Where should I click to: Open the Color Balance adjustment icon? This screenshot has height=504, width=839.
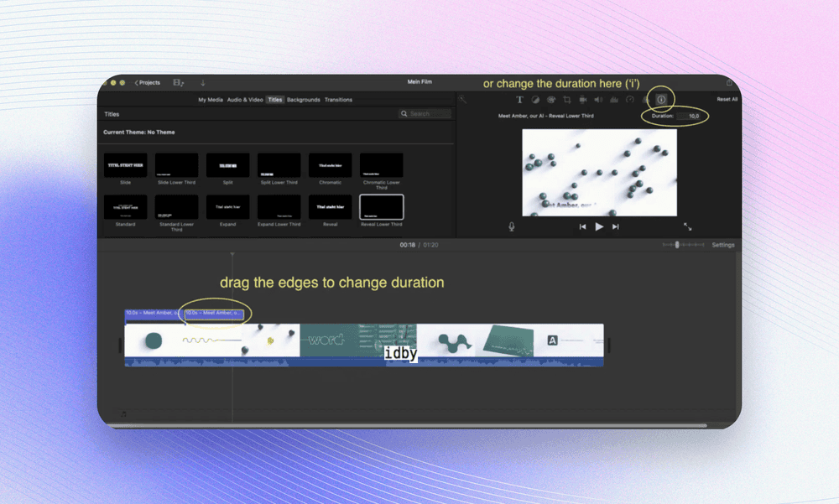click(535, 99)
